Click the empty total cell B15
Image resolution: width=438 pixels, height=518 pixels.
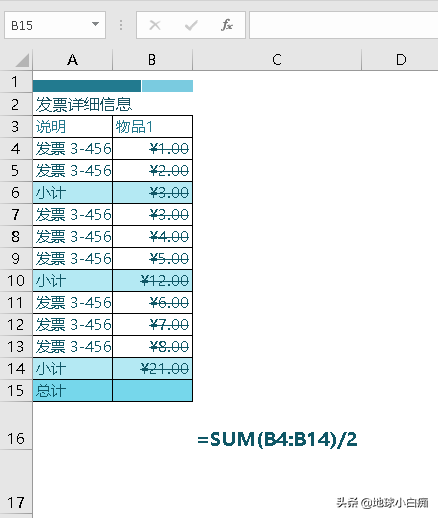click(x=153, y=391)
